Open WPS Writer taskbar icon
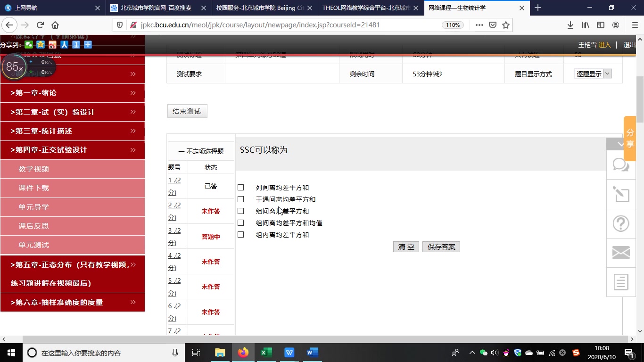 click(289, 352)
